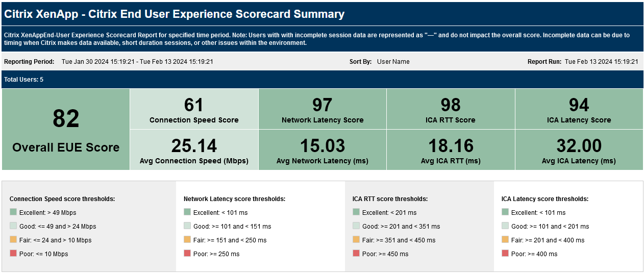Image resolution: width=644 pixels, height=273 pixels.
Task: Click the Avg ICA Latency 32.00 tile
Action: [579, 150]
